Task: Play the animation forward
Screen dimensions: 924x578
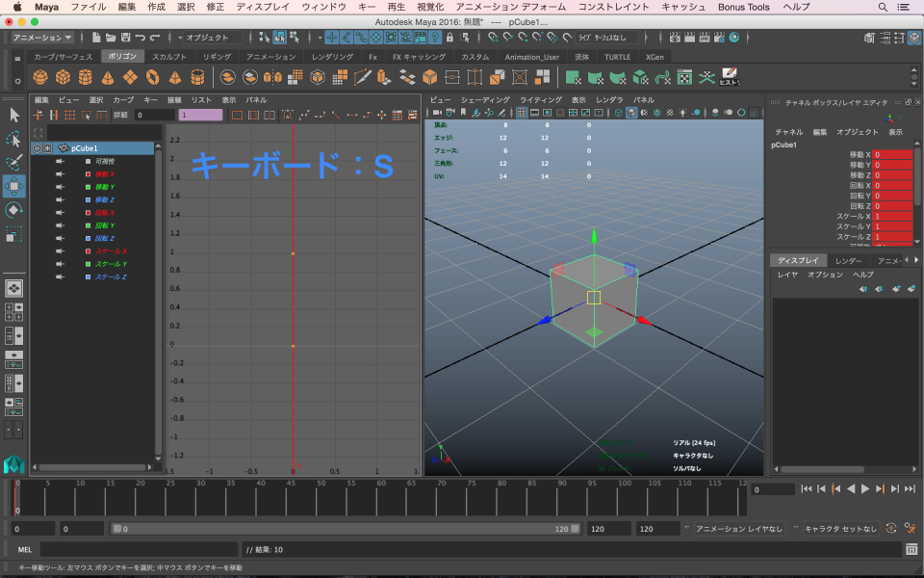Action: [x=865, y=488]
